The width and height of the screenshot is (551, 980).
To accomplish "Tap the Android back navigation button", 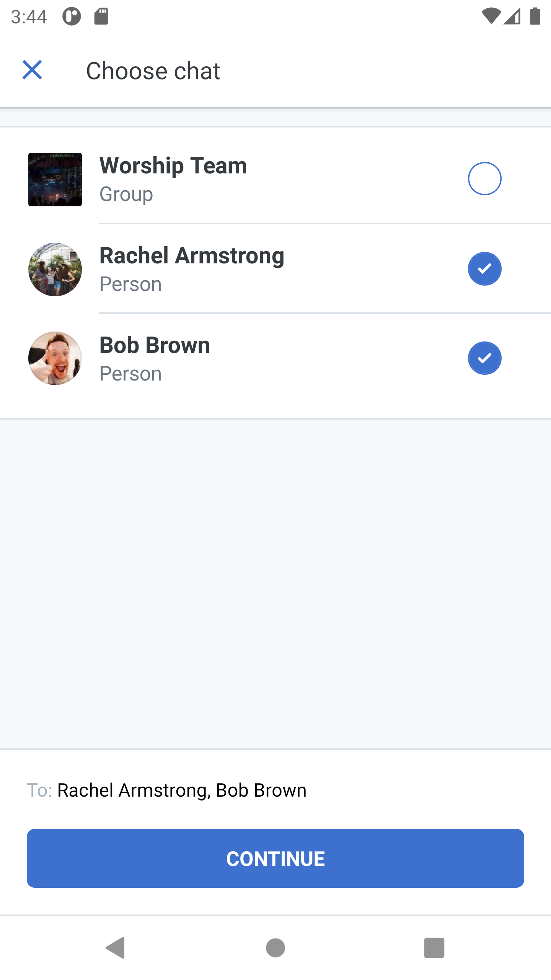I will pyautogui.click(x=116, y=948).
